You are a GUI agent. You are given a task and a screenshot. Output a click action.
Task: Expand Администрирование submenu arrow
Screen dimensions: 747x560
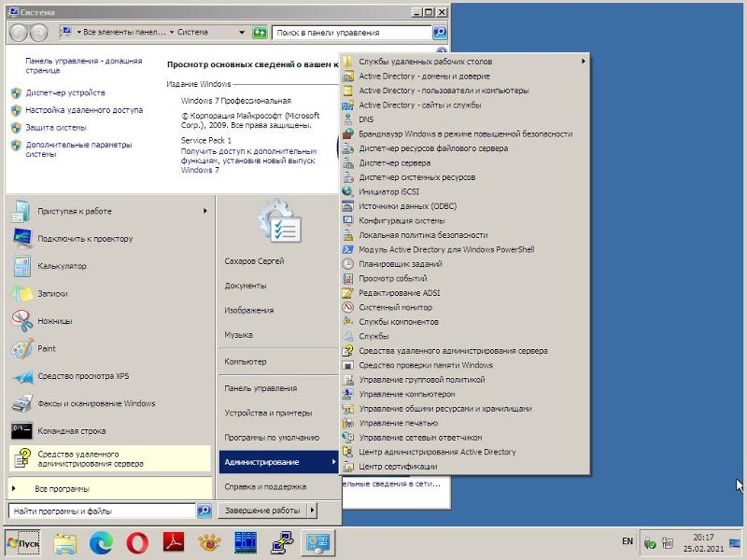click(x=333, y=462)
